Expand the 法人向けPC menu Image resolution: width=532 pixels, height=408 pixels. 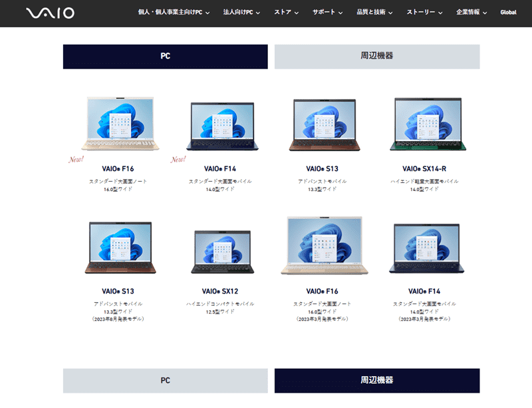(241, 12)
